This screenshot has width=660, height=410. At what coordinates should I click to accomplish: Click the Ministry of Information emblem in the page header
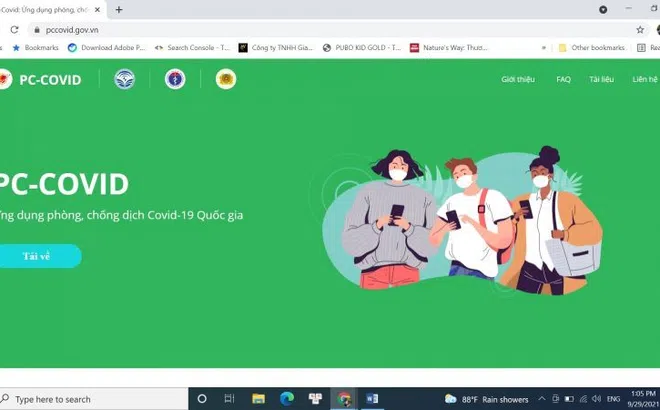point(125,79)
